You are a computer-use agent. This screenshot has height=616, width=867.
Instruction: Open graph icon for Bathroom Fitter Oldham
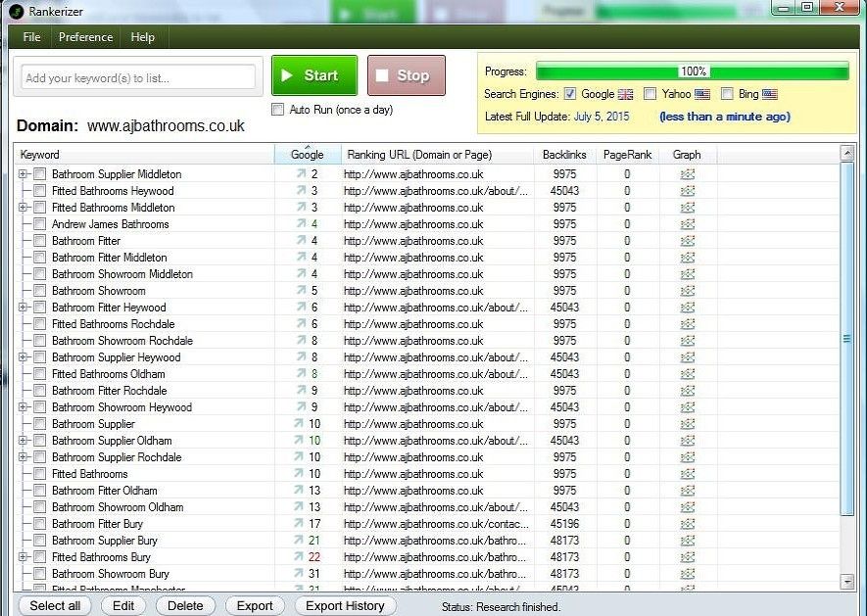point(688,491)
